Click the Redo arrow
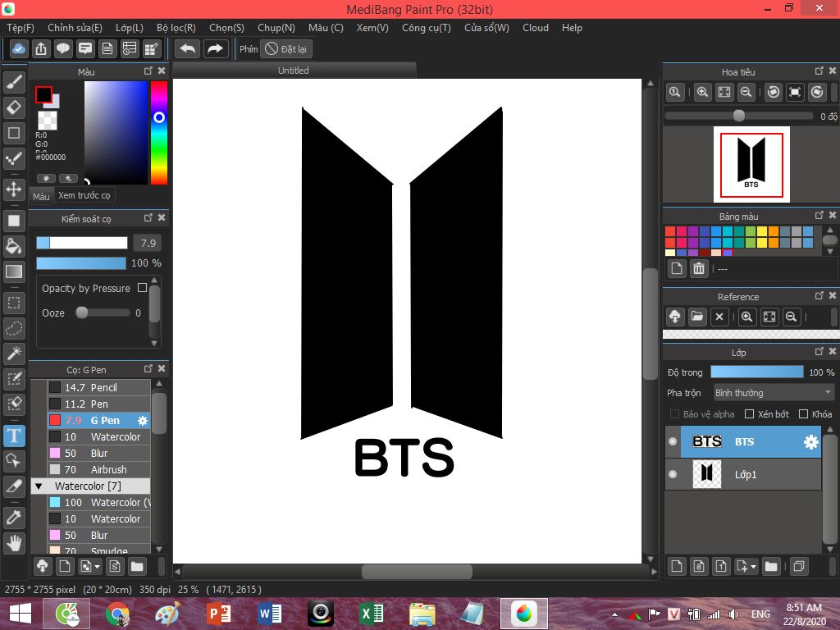This screenshot has width=840, height=630. click(x=216, y=48)
